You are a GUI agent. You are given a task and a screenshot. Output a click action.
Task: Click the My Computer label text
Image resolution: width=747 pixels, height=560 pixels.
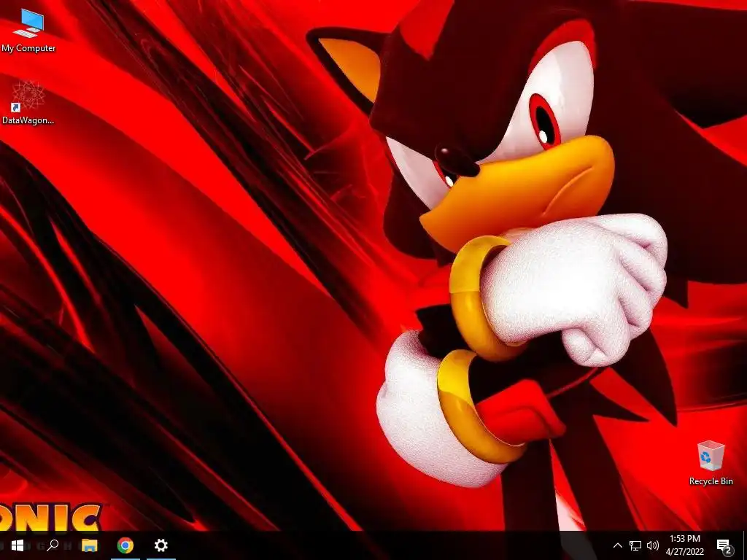pos(28,48)
